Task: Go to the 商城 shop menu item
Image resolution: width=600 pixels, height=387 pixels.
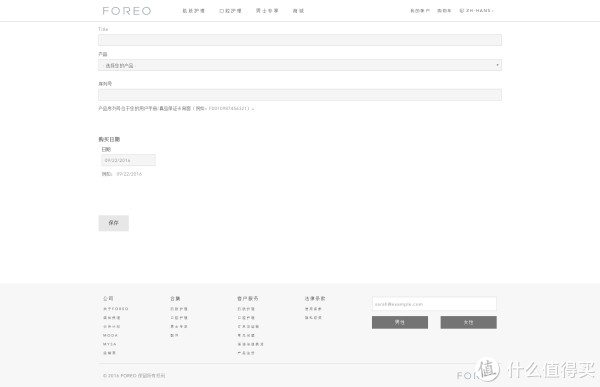Action: pos(298,11)
